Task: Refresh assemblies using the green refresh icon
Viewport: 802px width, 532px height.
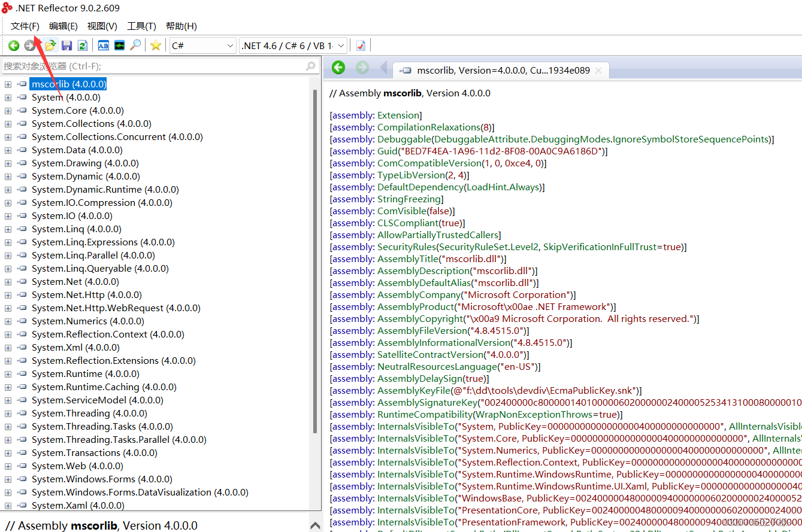Action: (83, 45)
